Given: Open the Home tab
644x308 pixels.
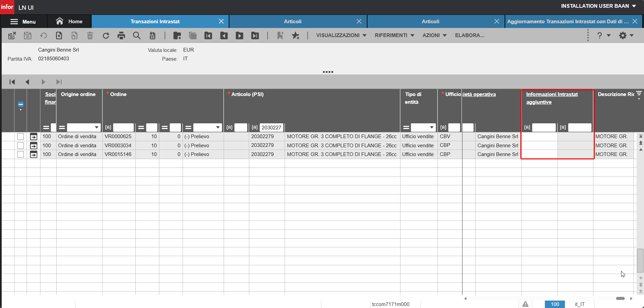Looking at the screenshot, I should 69,22.
